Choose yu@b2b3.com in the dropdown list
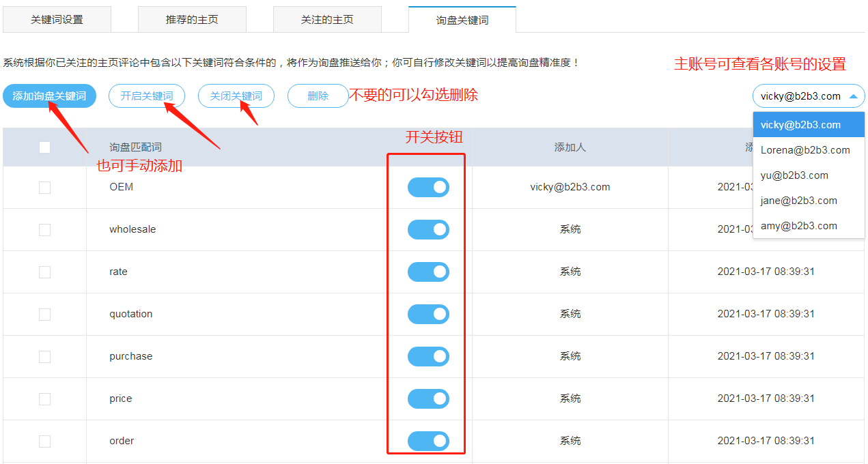The image size is (868, 464). pos(809,175)
